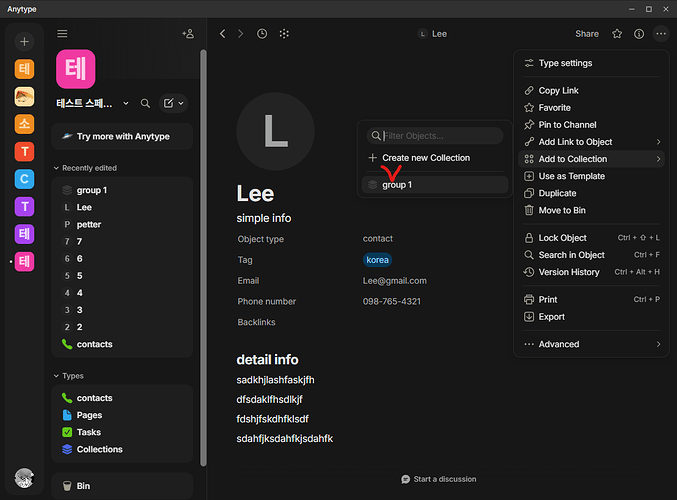677x500 pixels.
Task: Open the graph view icon
Action: 284,34
